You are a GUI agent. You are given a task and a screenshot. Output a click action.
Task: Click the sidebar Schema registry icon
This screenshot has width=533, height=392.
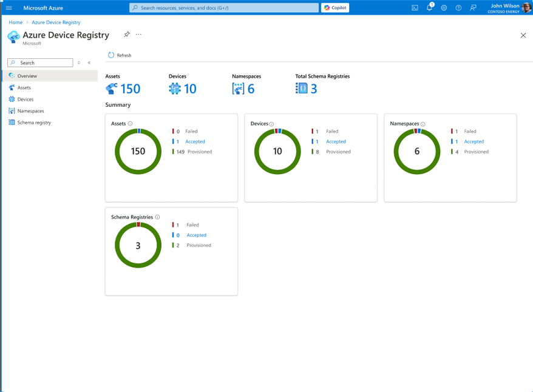pyautogui.click(x=12, y=123)
